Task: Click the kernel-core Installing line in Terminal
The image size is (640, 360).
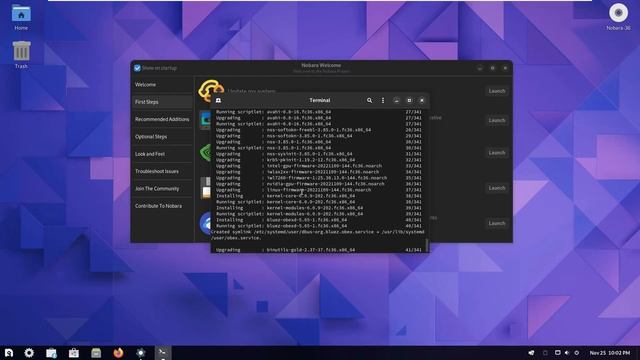Action: pos(319,196)
